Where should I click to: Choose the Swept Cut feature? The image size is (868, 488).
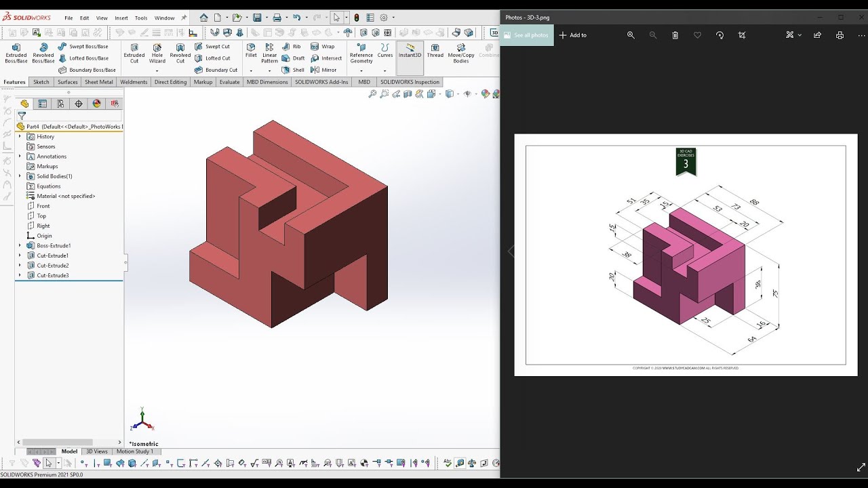(x=212, y=47)
